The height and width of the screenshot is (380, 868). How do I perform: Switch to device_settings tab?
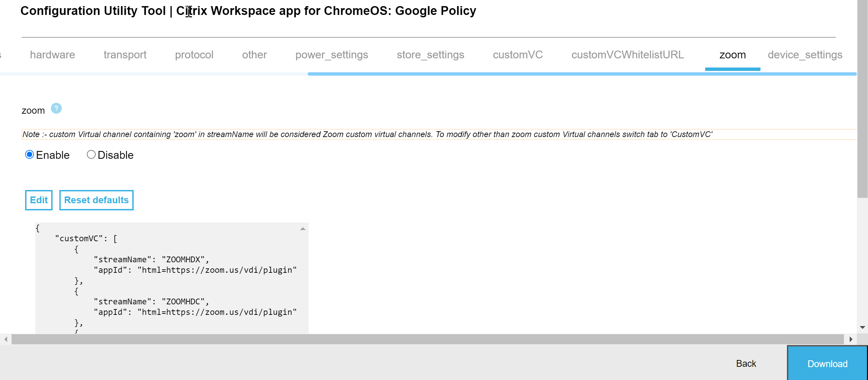point(805,55)
